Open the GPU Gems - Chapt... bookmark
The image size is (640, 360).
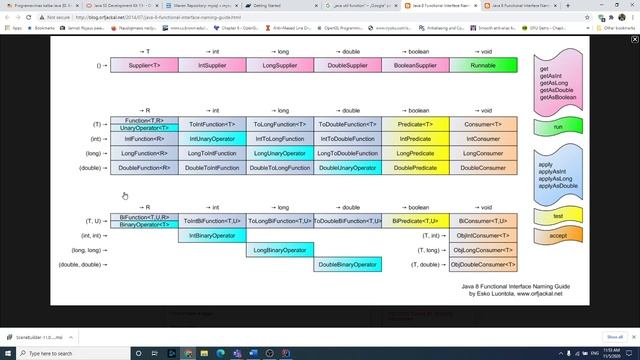point(544,28)
